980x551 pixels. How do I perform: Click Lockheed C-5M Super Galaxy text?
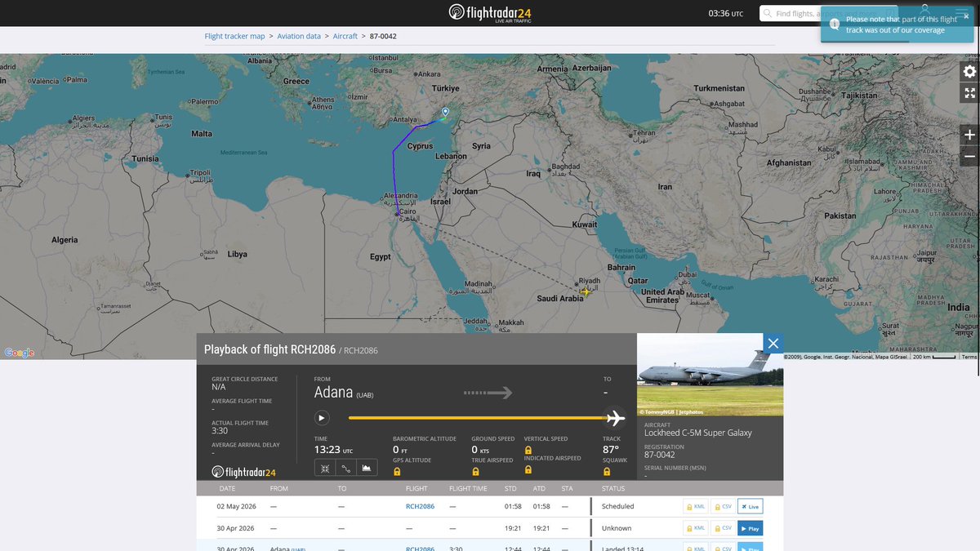click(x=698, y=433)
